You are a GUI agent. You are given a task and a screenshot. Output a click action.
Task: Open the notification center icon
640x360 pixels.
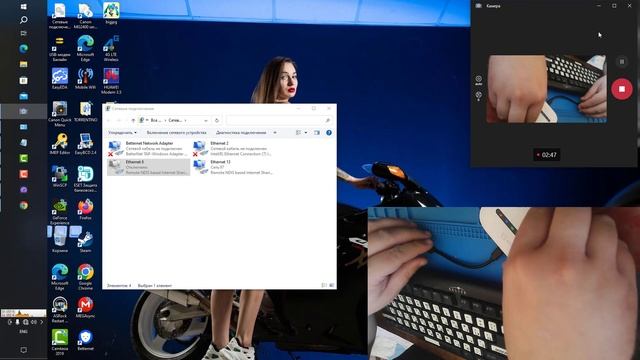click(24, 350)
